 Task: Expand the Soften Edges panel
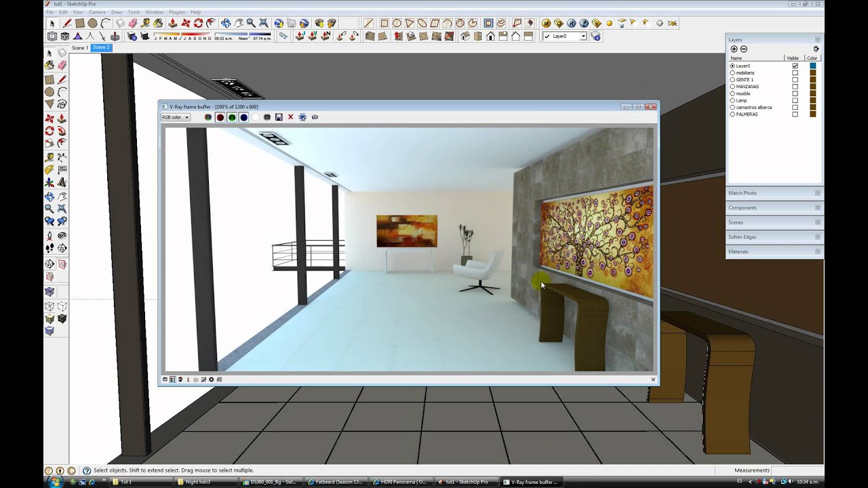click(774, 237)
